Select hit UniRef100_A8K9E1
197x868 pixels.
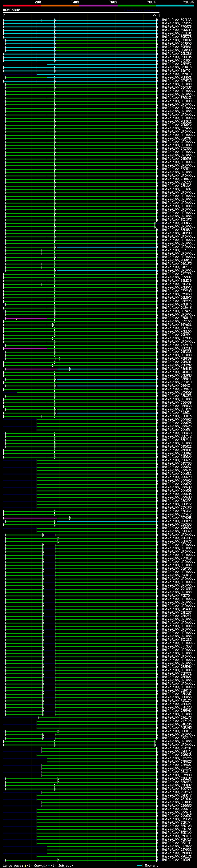(177, 121)
